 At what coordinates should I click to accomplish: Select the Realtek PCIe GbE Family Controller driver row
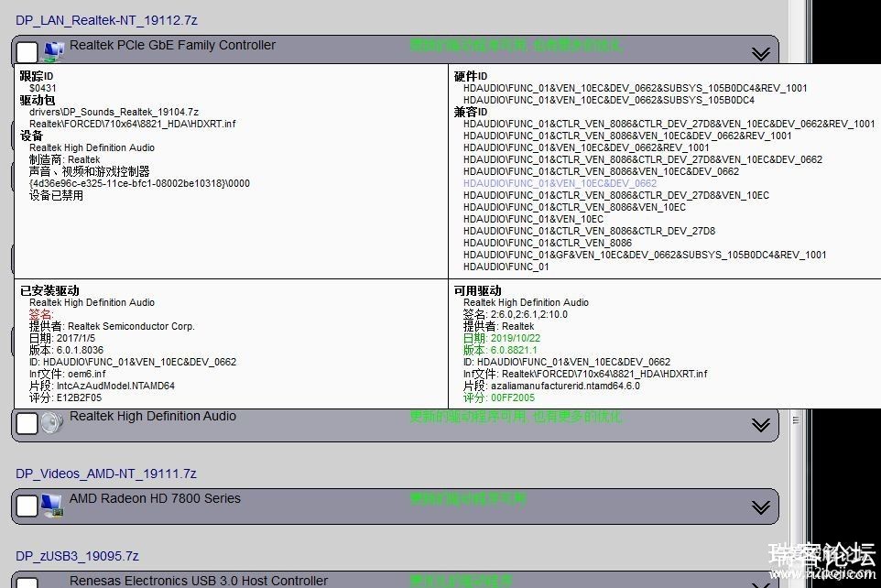point(395,50)
